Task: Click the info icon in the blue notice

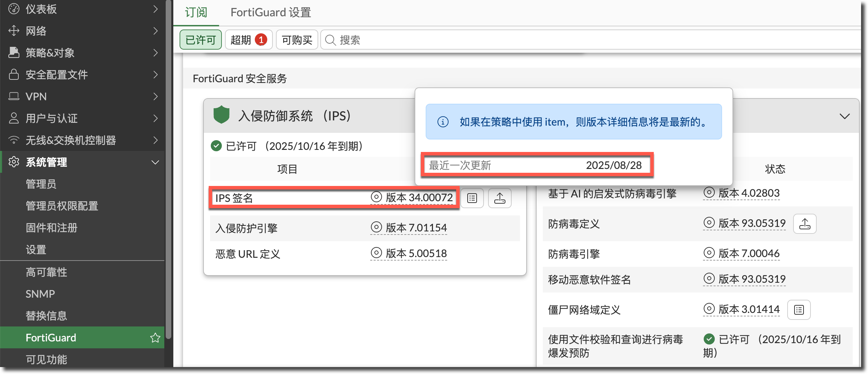Action: tap(443, 122)
